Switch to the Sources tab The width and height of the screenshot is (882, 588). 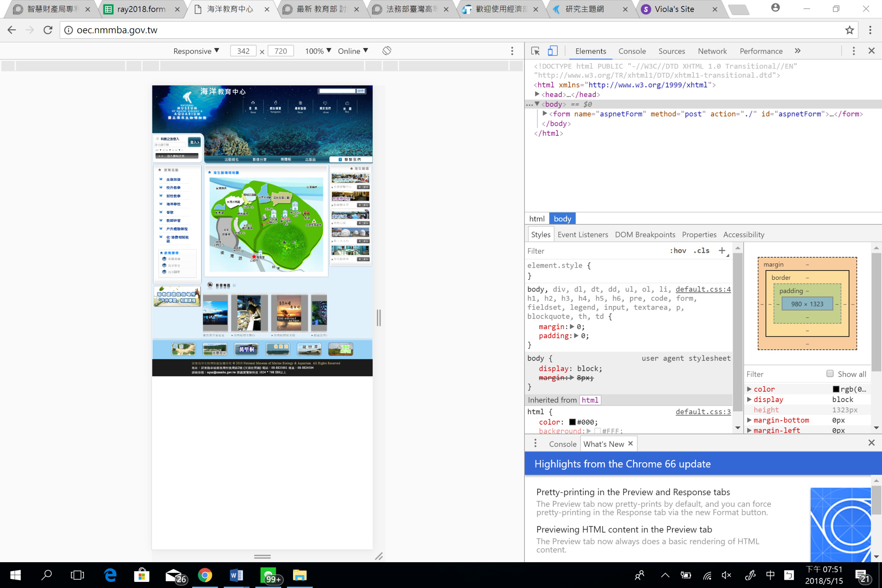click(x=672, y=51)
